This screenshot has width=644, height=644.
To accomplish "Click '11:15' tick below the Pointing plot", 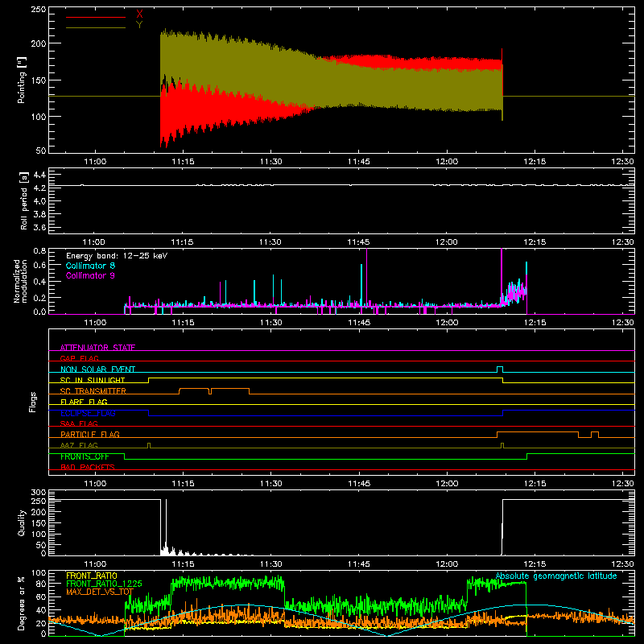I will 183,162.
